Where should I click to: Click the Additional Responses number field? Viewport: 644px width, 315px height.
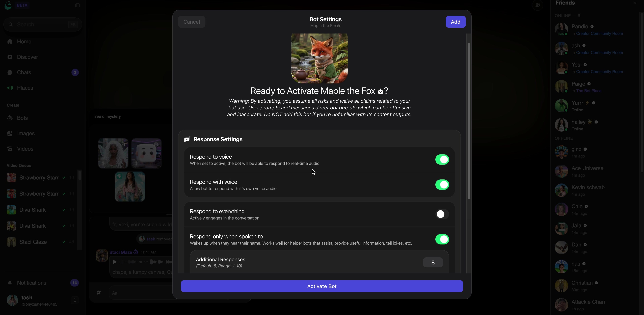pos(433,263)
